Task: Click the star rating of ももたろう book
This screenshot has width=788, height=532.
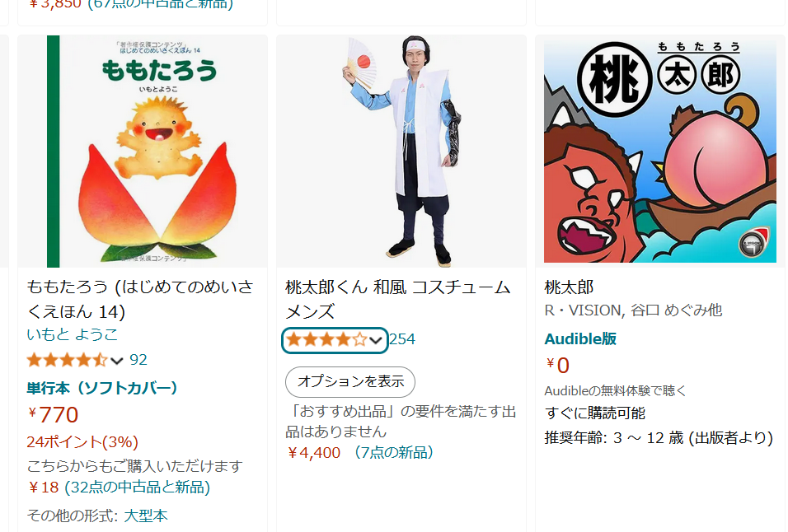Action: pos(68,360)
